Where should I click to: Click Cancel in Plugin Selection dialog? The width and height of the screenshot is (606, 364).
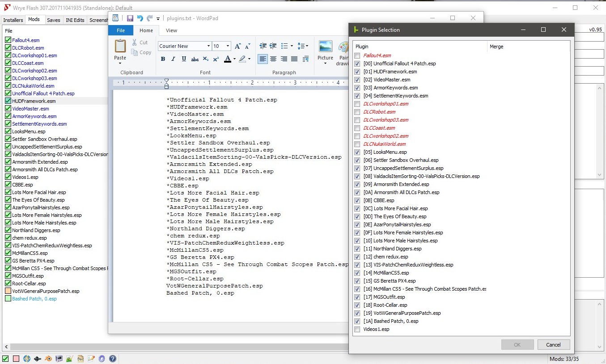tap(553, 345)
